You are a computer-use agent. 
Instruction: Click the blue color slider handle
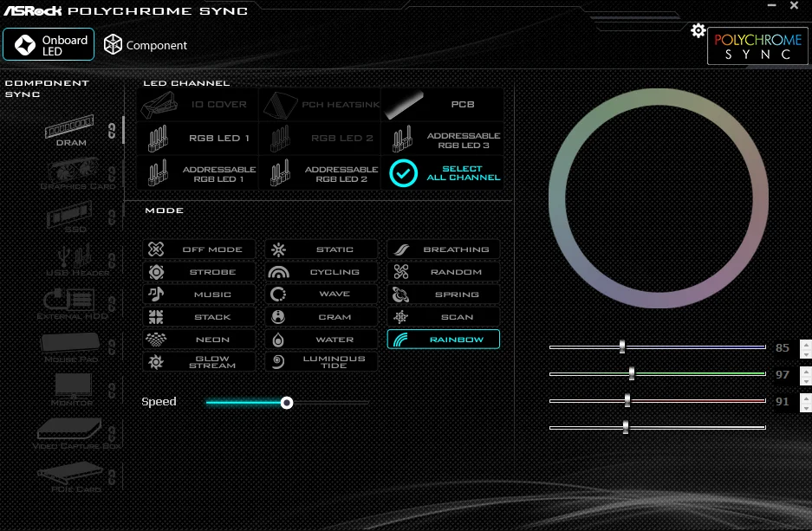tap(622, 346)
